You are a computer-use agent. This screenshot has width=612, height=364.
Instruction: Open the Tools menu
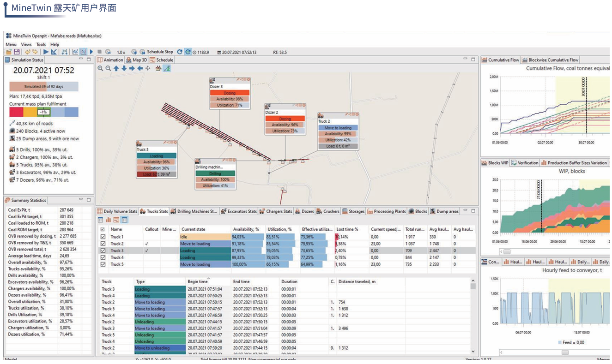click(41, 44)
